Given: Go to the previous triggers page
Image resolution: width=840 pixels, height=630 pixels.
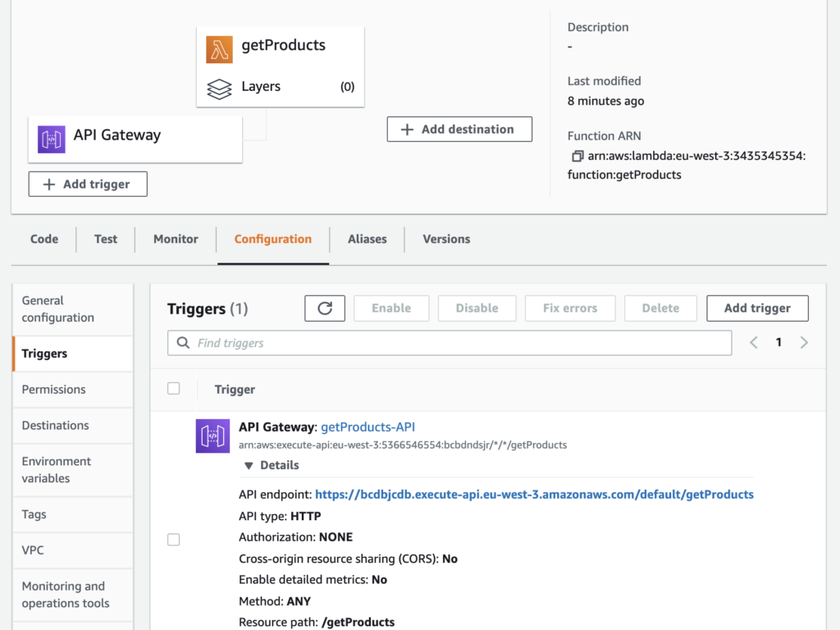Looking at the screenshot, I should (754, 342).
